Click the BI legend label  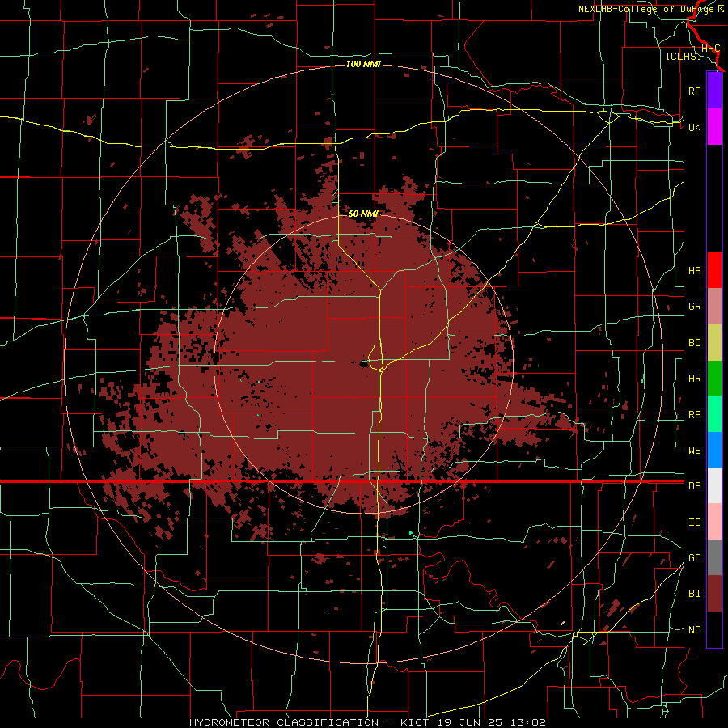[x=694, y=594]
